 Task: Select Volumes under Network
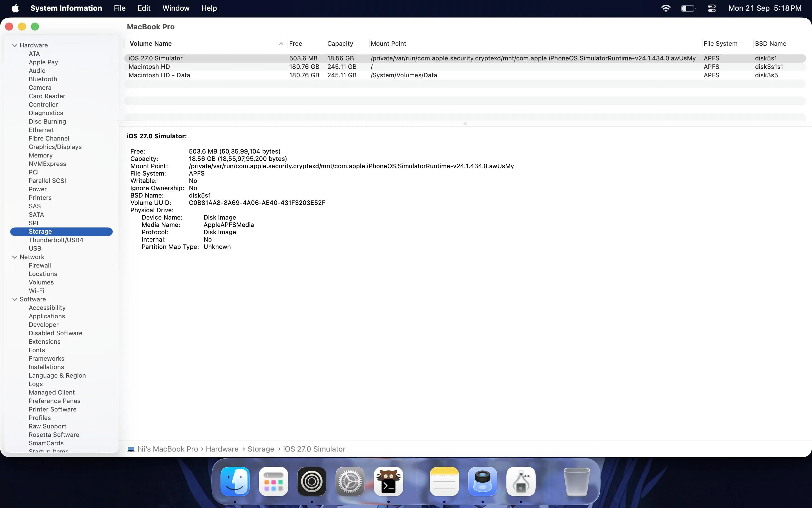(x=41, y=283)
